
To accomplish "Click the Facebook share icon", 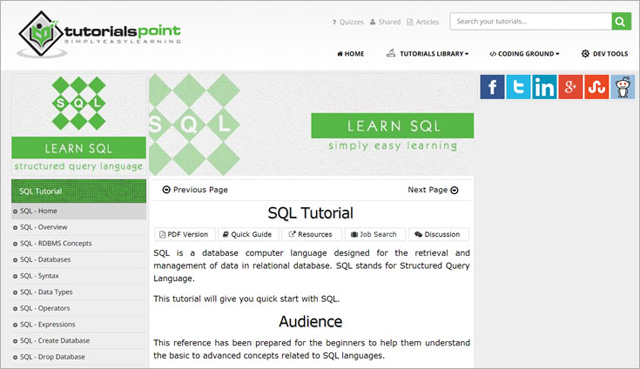I will tap(492, 87).
